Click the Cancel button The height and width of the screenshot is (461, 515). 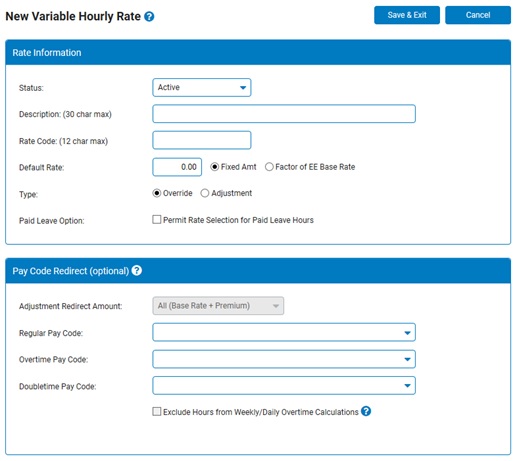click(x=478, y=15)
